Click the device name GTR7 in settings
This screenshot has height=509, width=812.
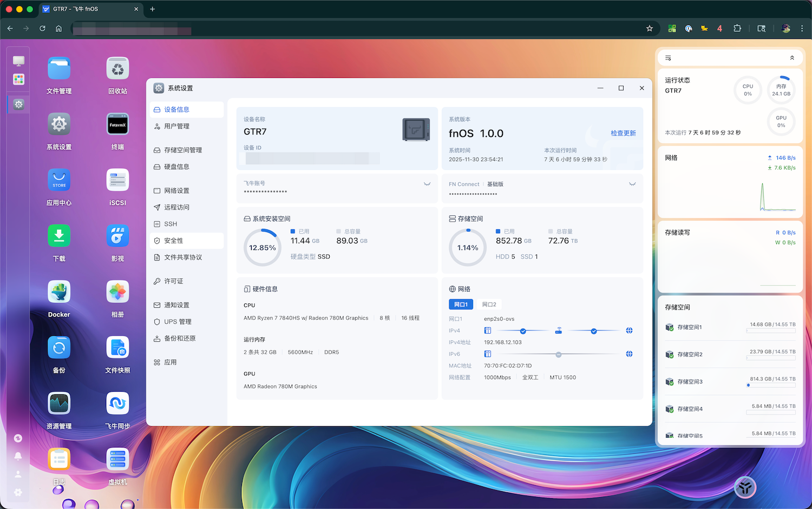click(255, 131)
